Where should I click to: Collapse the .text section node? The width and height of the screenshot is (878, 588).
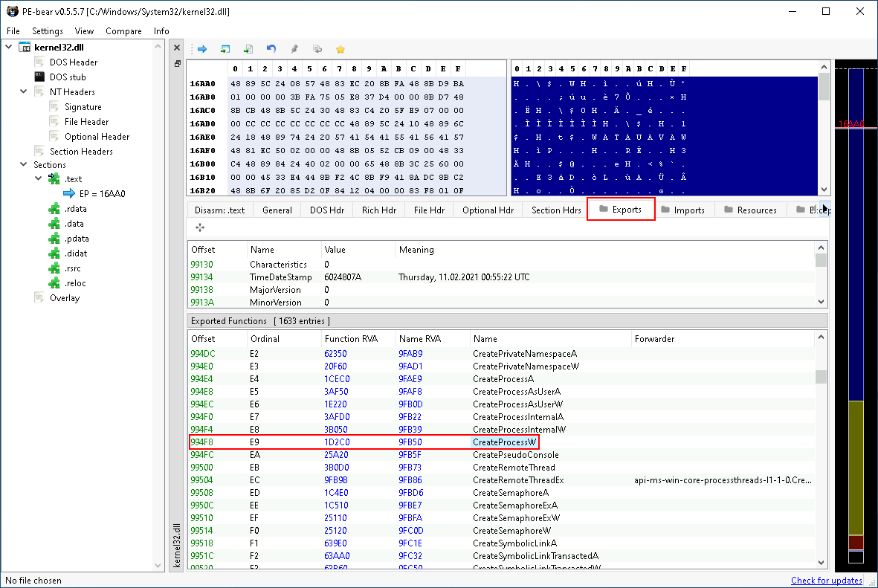pyautogui.click(x=39, y=179)
